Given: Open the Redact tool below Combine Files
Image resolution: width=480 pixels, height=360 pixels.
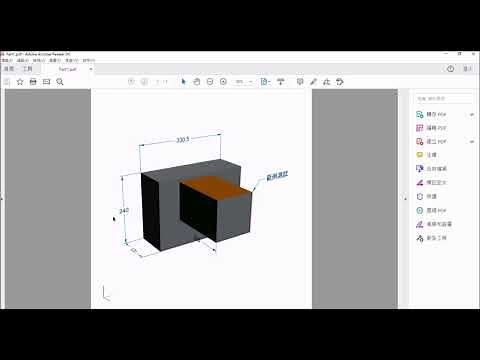Looking at the screenshot, I should coord(432,183).
